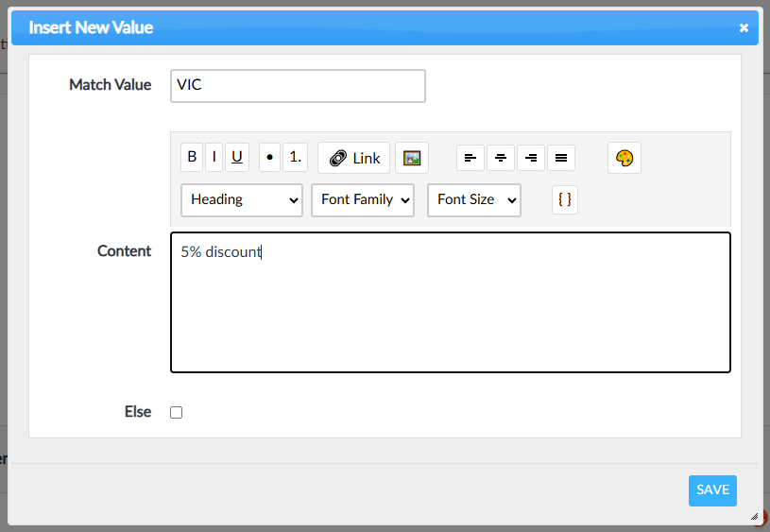770x532 pixels.
Task: Enable the Else checkbox
Action: [x=176, y=412]
